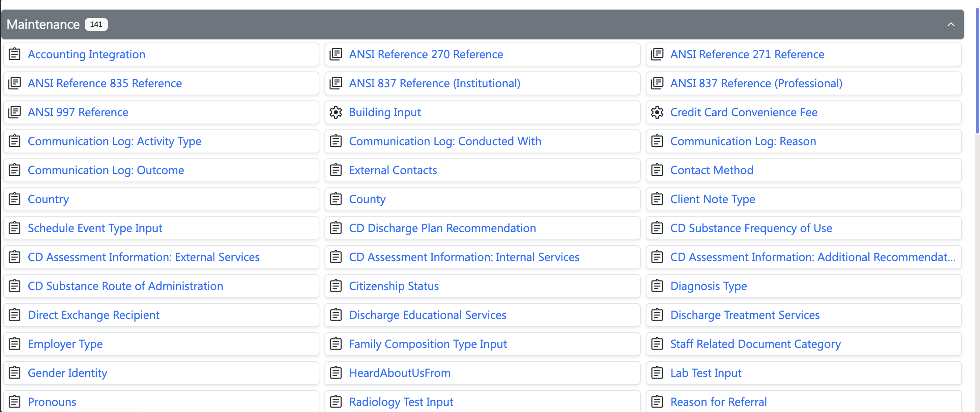Click clipboard icon beside Accounting Integration
The image size is (980, 412).
(x=15, y=54)
